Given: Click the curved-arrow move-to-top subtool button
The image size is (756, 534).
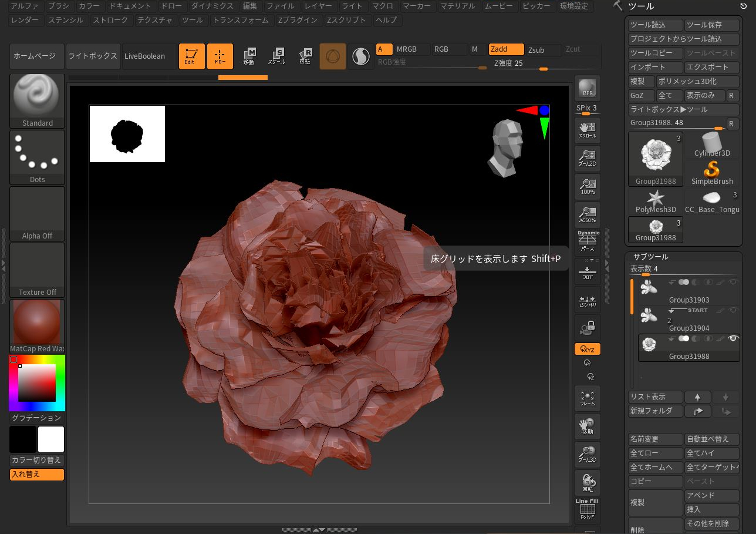Looking at the screenshot, I should pyautogui.click(x=698, y=411).
